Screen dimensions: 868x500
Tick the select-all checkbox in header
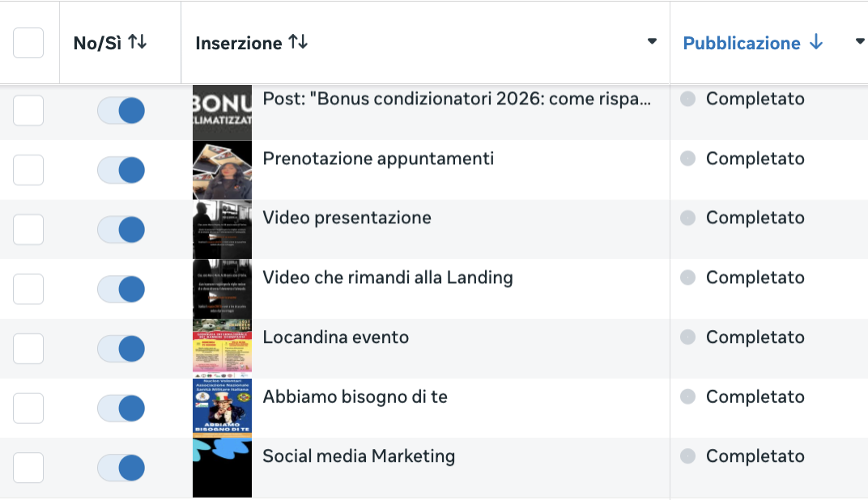(x=28, y=43)
